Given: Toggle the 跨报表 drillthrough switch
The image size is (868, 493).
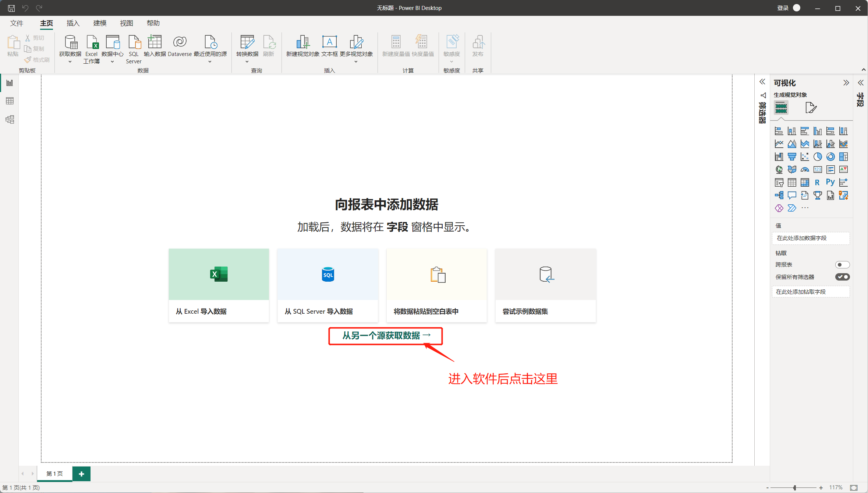Looking at the screenshot, I should click(842, 265).
